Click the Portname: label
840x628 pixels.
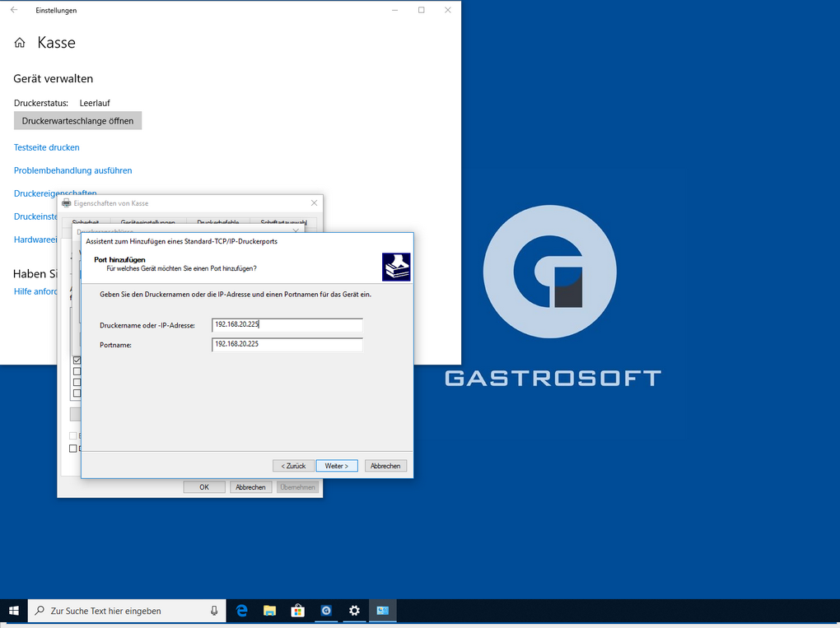pyautogui.click(x=116, y=346)
